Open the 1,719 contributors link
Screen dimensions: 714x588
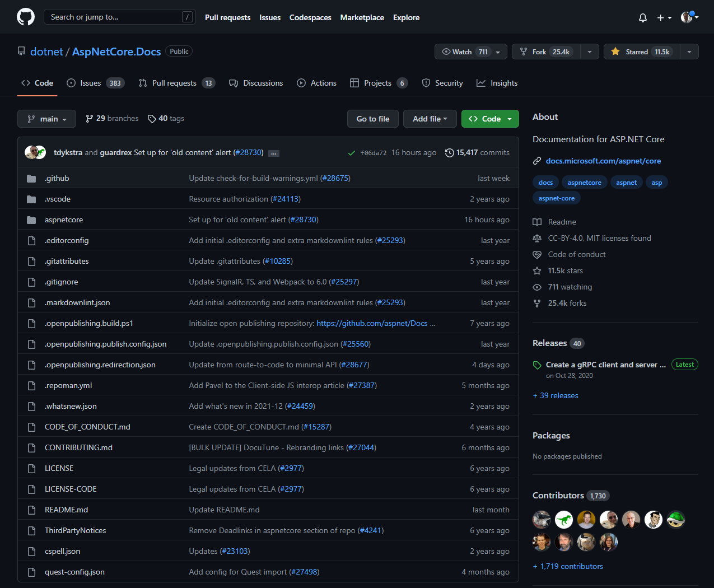(568, 567)
